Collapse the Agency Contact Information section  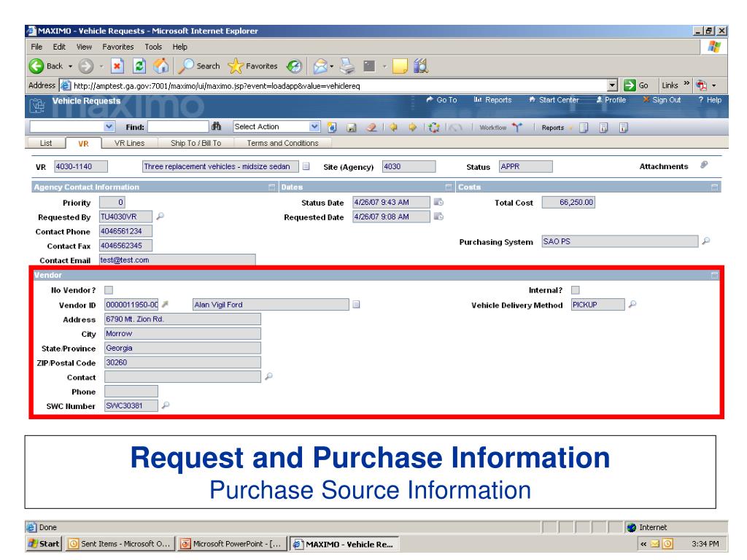coord(272,187)
